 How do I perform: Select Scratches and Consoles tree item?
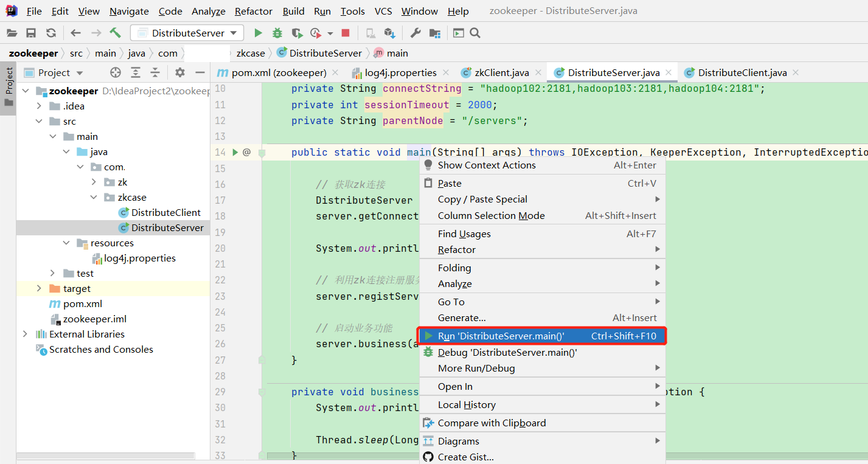tap(101, 349)
